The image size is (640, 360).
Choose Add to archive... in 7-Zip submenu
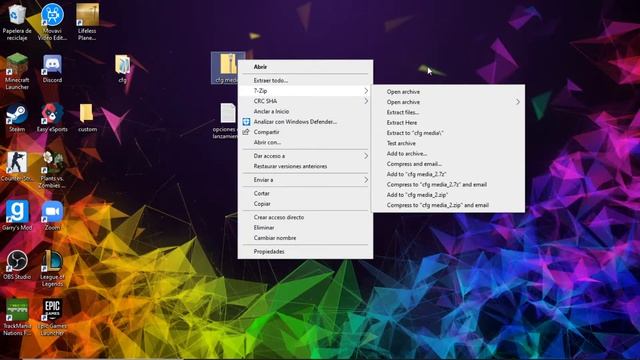448,153
